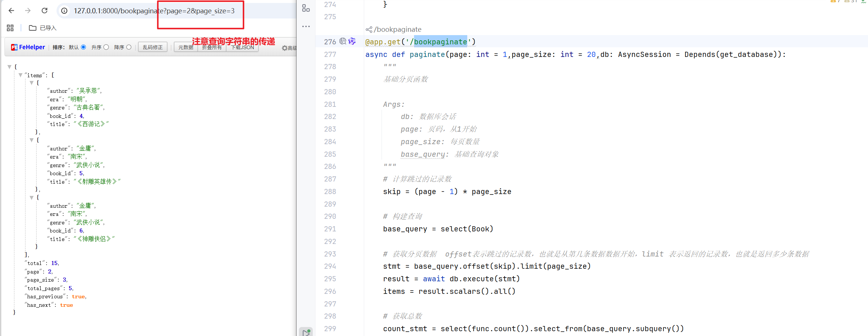Screen dimensions: 868x336
Task: Click the site info icon in address bar
Action: pos(64,11)
